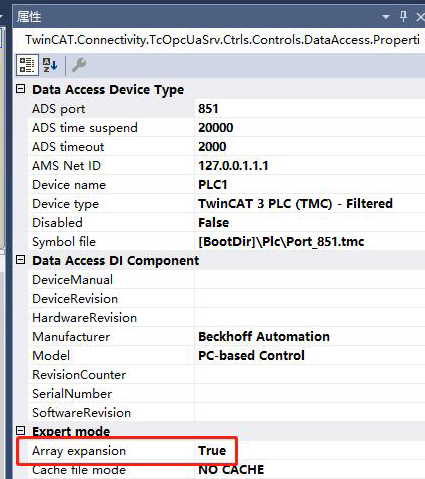425x479 pixels.
Task: Click Cache file mode value NO CACHE
Action: click(231, 470)
